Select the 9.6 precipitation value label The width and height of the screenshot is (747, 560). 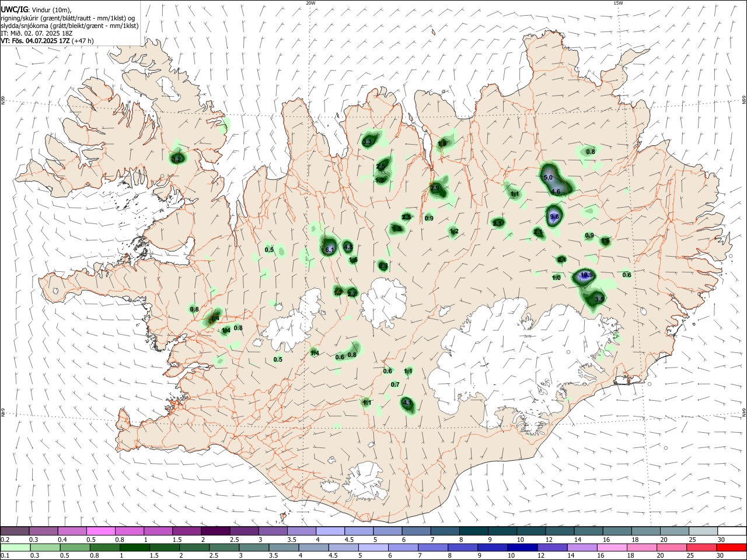[554, 216]
